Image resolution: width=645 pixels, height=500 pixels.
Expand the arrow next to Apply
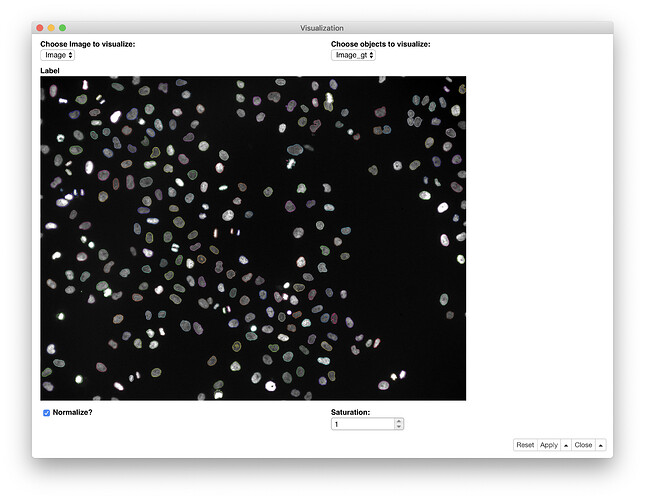(566, 445)
